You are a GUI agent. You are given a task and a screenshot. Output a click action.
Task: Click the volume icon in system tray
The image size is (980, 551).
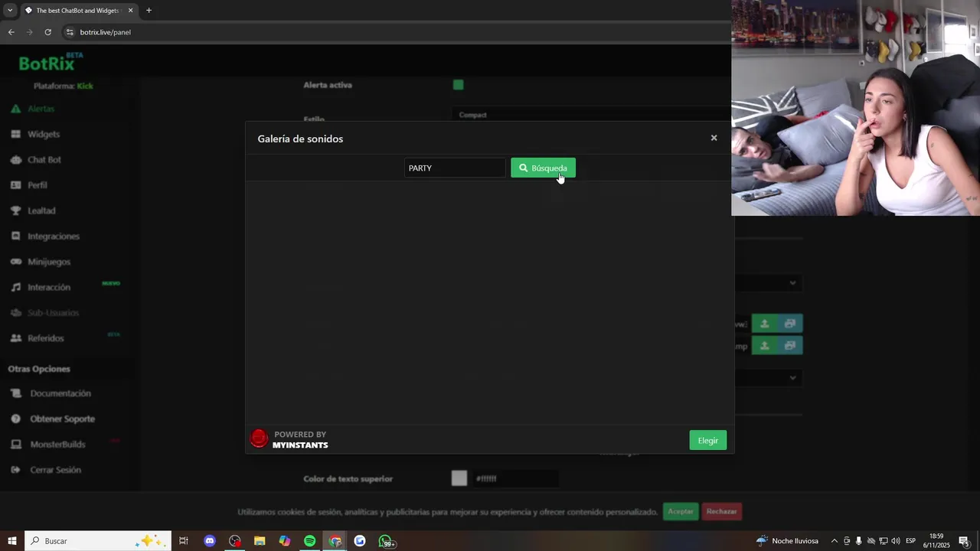[x=895, y=541]
